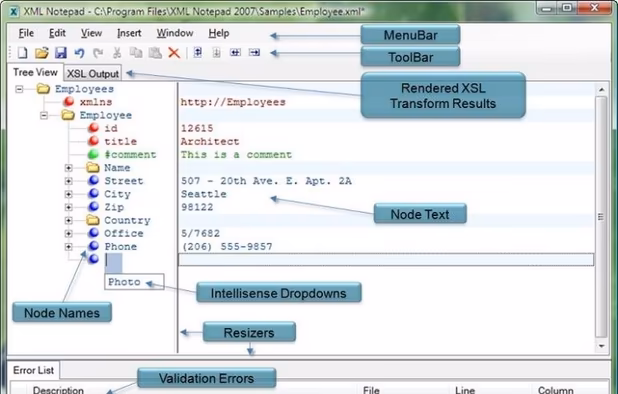Click the empty value field for the new node
The height and width of the screenshot is (394, 618).
(x=386, y=260)
